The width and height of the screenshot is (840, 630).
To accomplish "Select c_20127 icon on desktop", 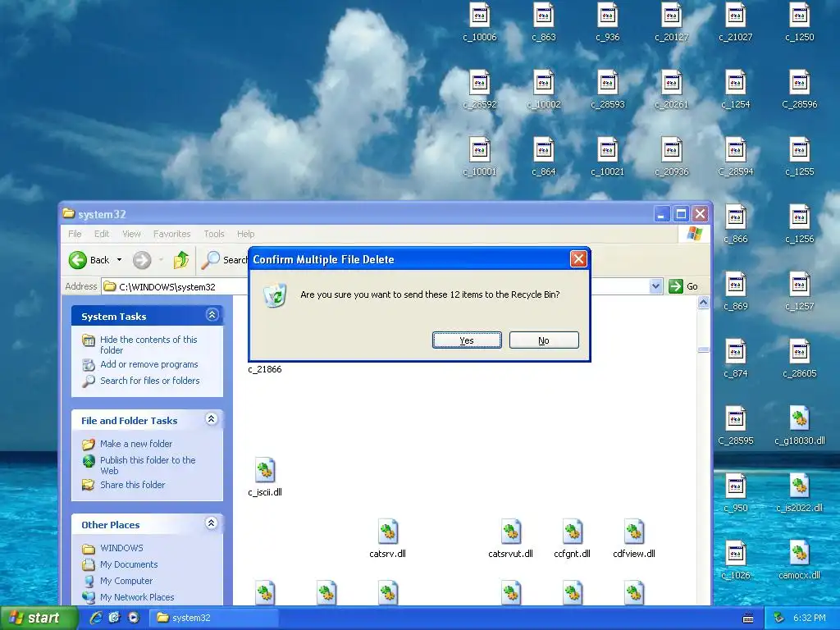I will point(672,16).
